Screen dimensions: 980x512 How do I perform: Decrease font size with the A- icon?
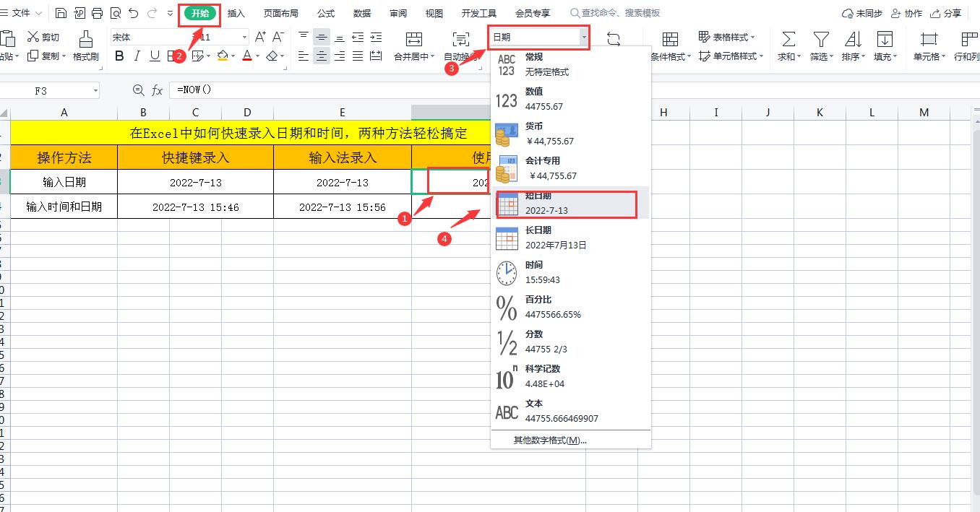tap(278, 37)
